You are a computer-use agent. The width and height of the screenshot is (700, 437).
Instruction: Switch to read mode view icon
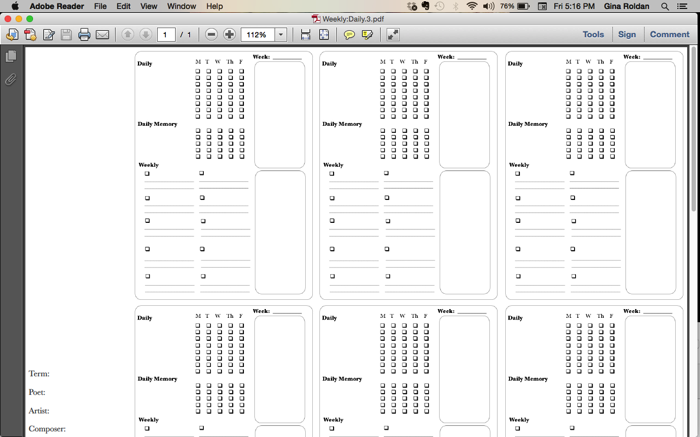coord(392,34)
